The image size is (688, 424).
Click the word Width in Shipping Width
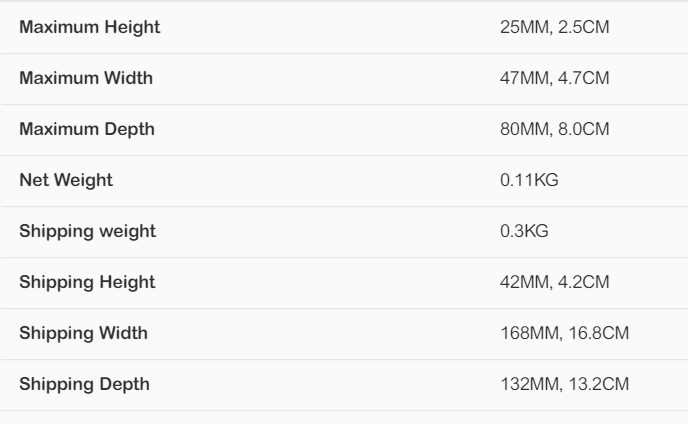click(x=123, y=333)
